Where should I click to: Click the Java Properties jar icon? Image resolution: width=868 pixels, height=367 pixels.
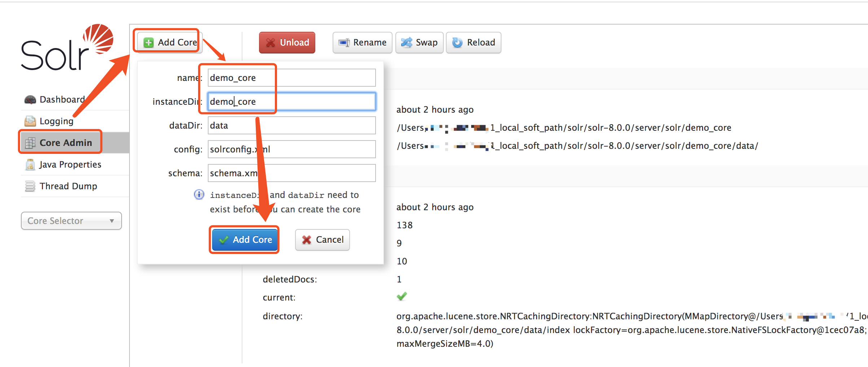tap(30, 165)
